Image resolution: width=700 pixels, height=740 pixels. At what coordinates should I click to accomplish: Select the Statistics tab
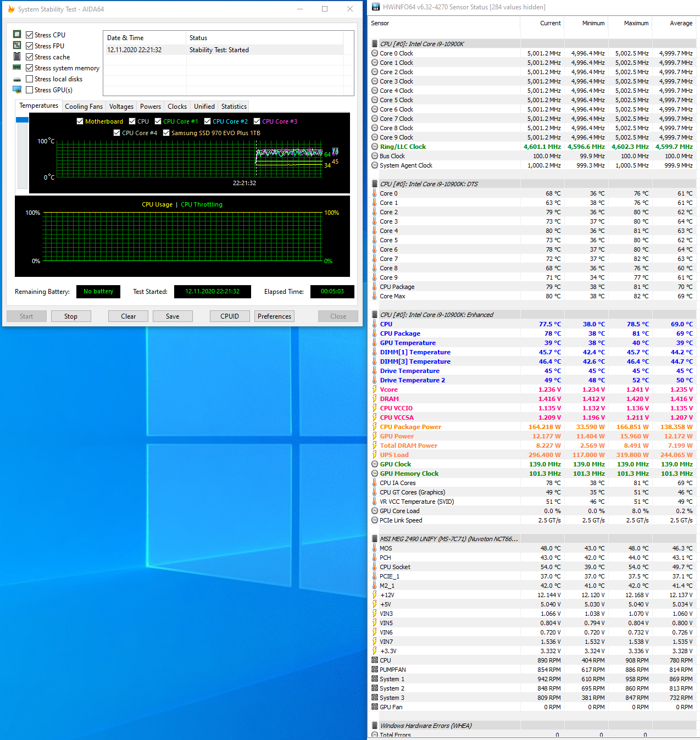point(234,107)
